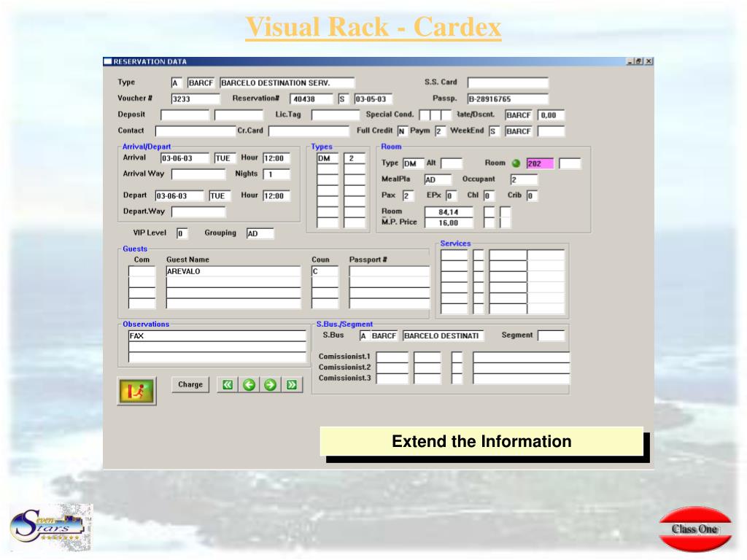Focus the Segment field
This screenshot has height=560, width=747.
[x=551, y=335]
